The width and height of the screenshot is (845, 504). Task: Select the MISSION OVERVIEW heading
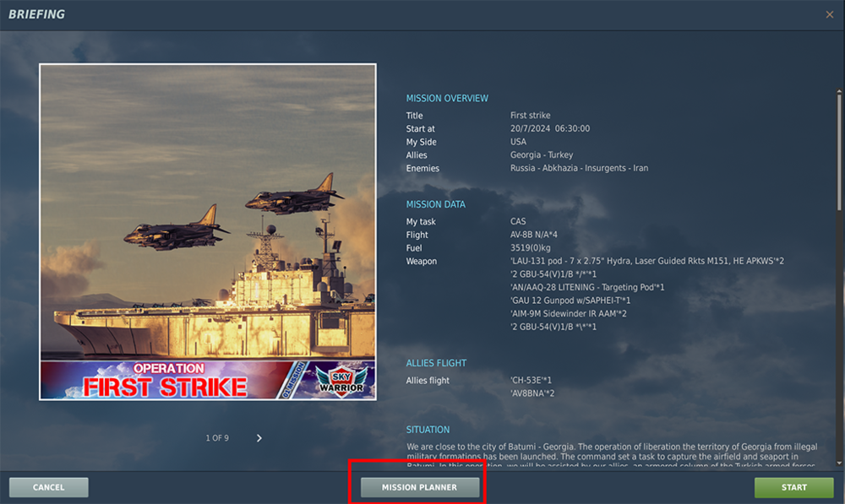click(x=447, y=99)
